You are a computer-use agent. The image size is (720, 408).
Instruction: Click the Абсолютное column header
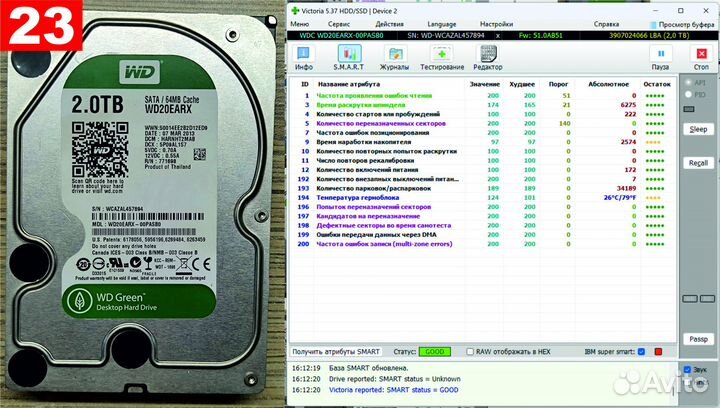pos(608,84)
